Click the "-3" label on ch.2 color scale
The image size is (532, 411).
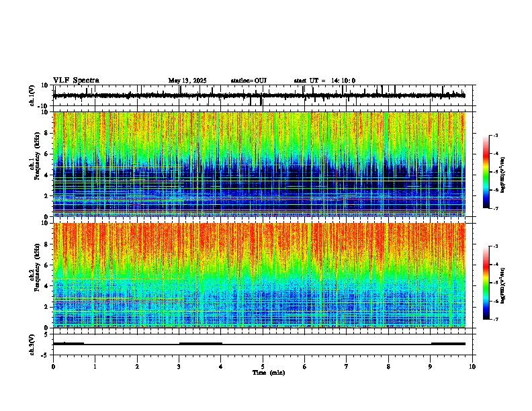[x=496, y=246]
